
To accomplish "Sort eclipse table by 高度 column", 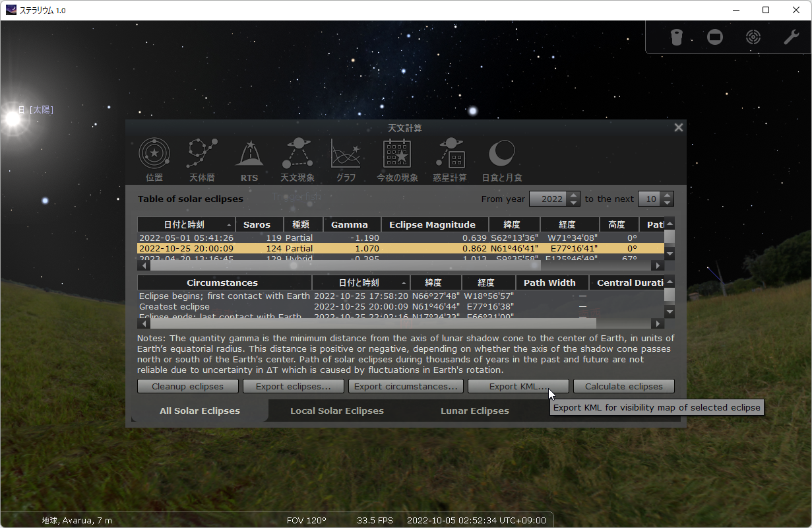I will point(619,224).
